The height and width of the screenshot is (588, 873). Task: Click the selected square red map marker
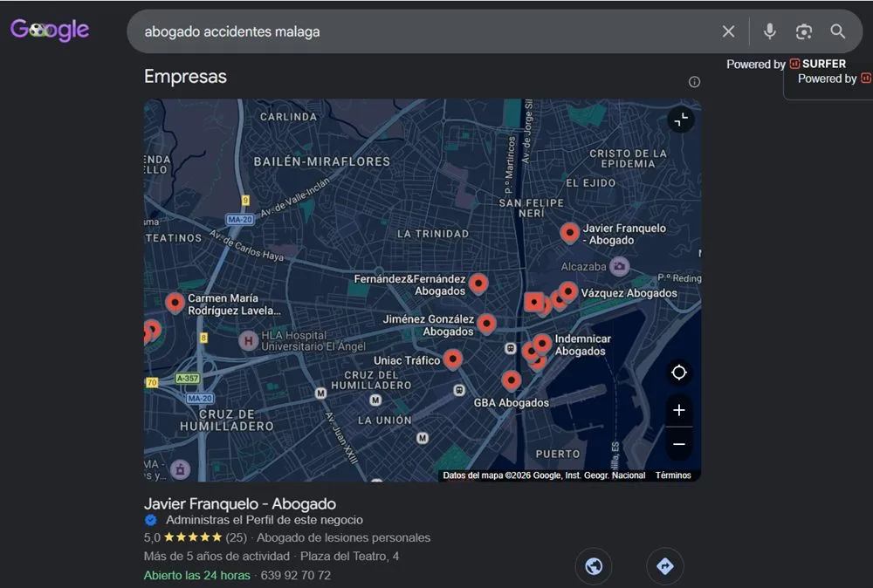click(533, 302)
